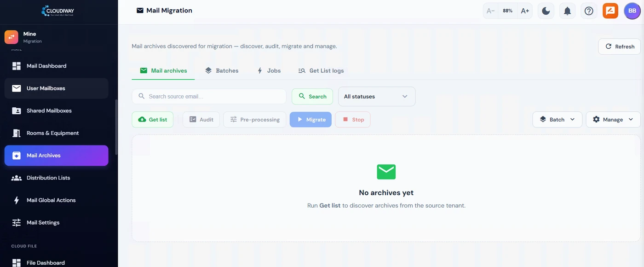This screenshot has width=644, height=267.
Task: Go to User Mailboxes
Action: [x=57, y=88]
